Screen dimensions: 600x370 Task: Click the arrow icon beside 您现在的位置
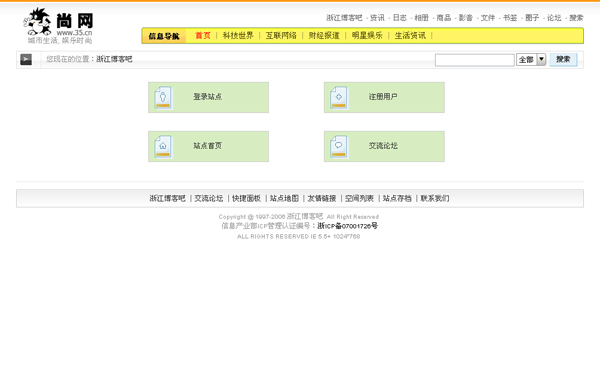pyautogui.click(x=26, y=59)
